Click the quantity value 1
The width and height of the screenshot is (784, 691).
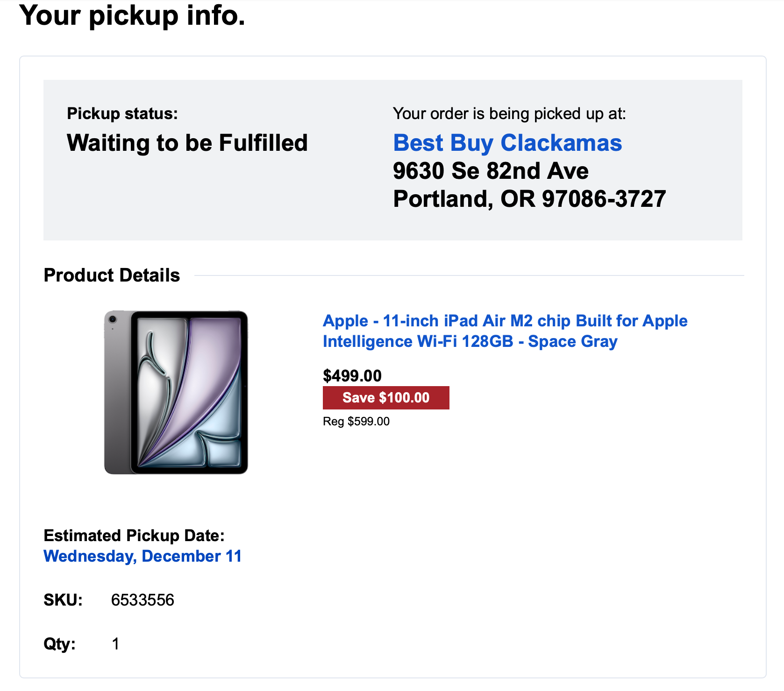[x=115, y=644]
